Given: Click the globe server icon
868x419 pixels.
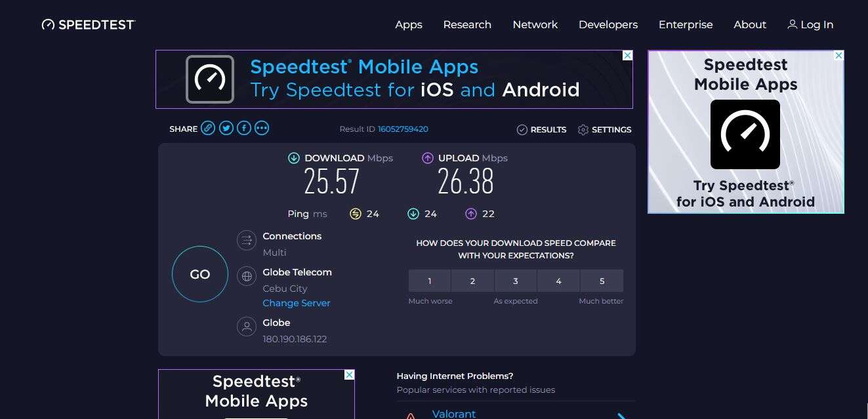Looking at the screenshot, I should (247, 276).
